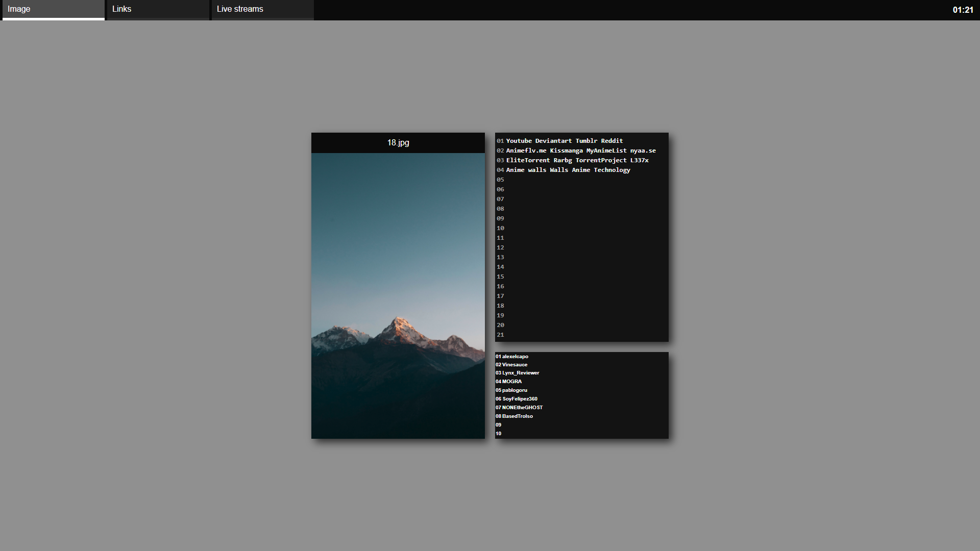Open the Links tab
The width and height of the screenshot is (980, 551).
157,9
